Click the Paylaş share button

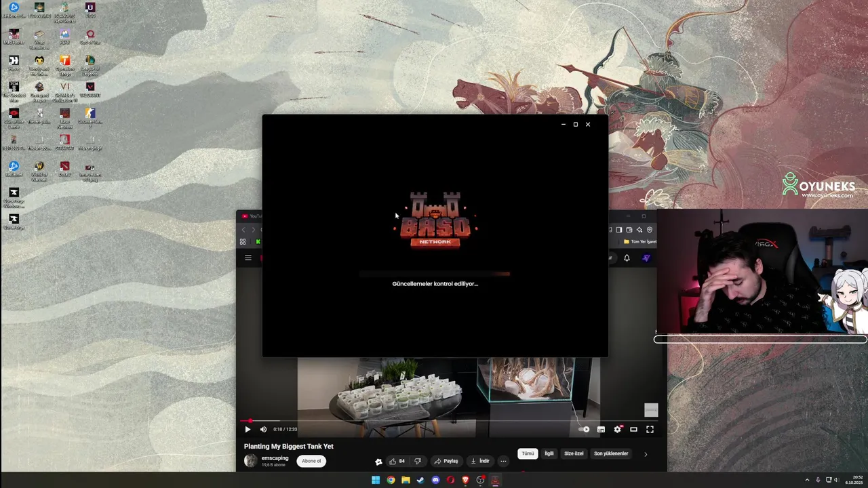tap(446, 461)
